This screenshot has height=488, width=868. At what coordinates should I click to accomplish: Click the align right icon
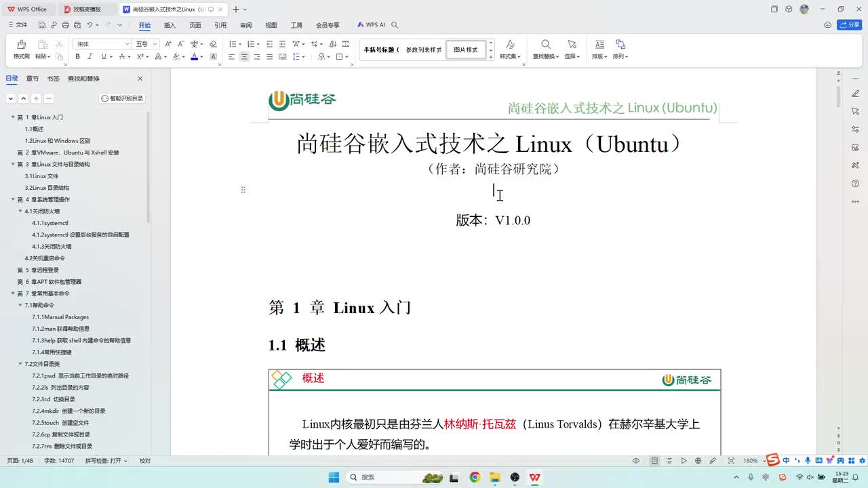(x=256, y=57)
